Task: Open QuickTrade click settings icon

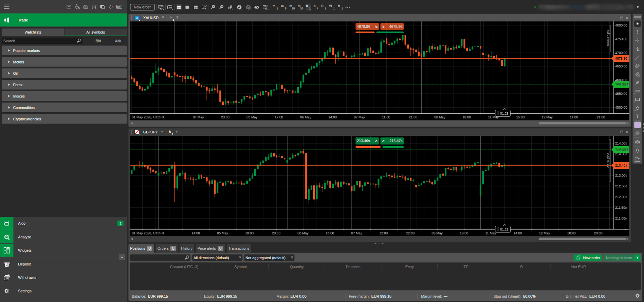Action: (x=77, y=7)
